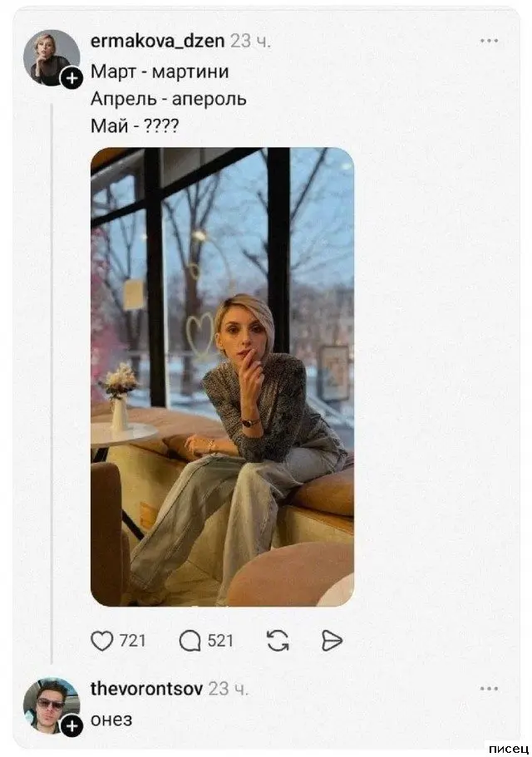Open comments via the speech bubble icon
Viewport: 532px width, 757px height.
pyautogui.click(x=188, y=640)
